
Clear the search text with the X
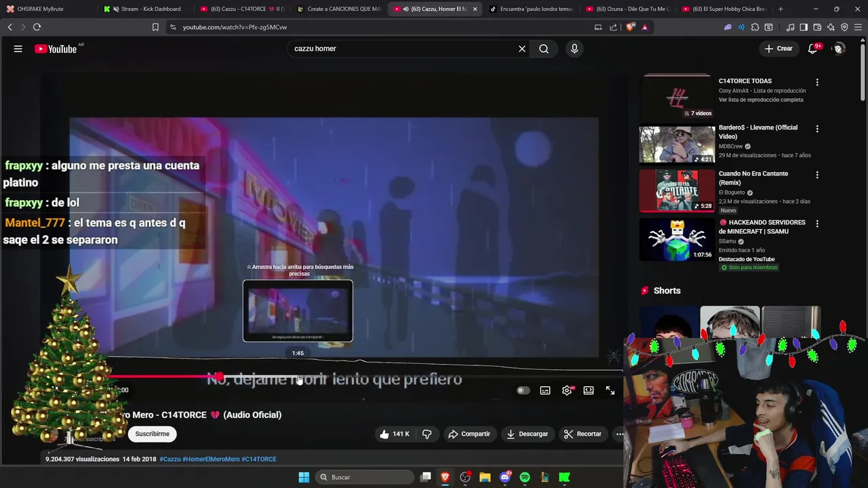522,49
